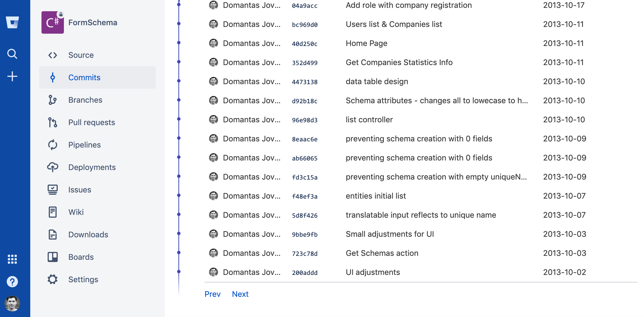
Task: Click the help question mark icon
Action: pos(12,282)
